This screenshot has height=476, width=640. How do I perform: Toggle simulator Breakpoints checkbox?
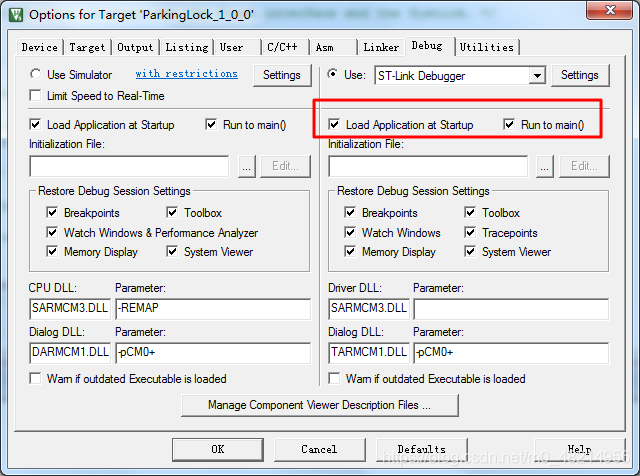click(52, 212)
